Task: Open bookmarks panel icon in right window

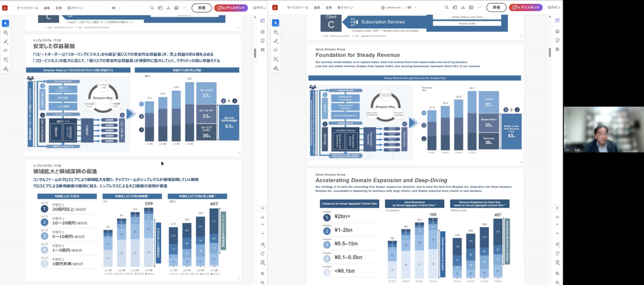Action: 557,40
